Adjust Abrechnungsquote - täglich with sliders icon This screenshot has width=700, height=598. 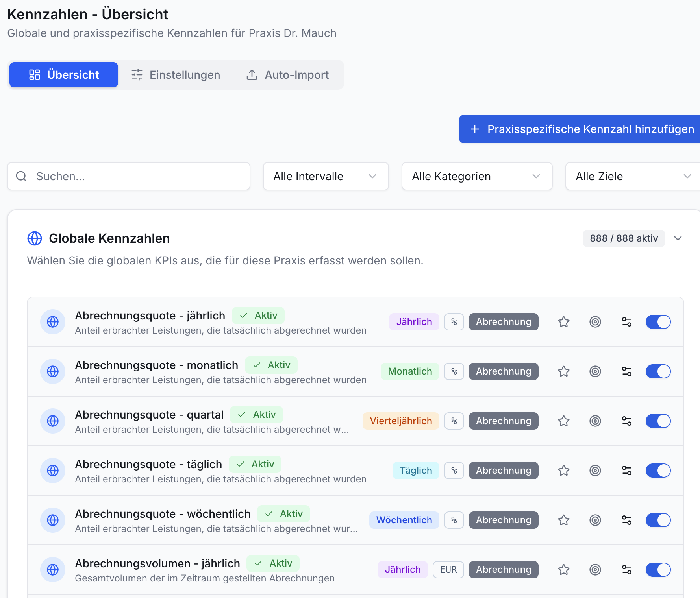pos(627,471)
